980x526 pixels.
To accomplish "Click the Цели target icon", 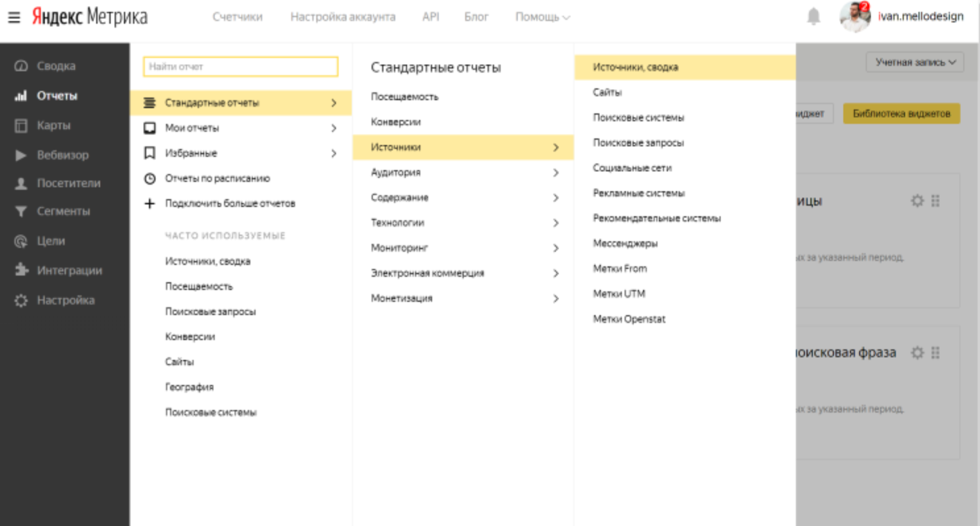I will pyautogui.click(x=21, y=241).
